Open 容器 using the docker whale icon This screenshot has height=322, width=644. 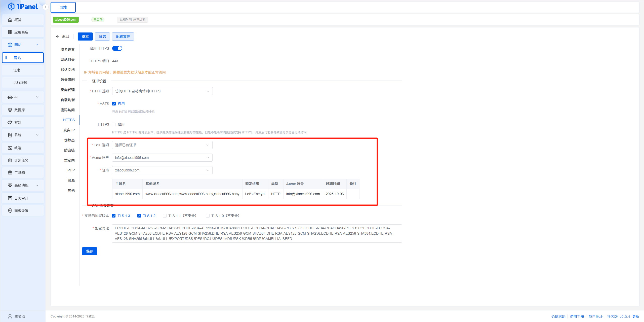pyautogui.click(x=10, y=122)
